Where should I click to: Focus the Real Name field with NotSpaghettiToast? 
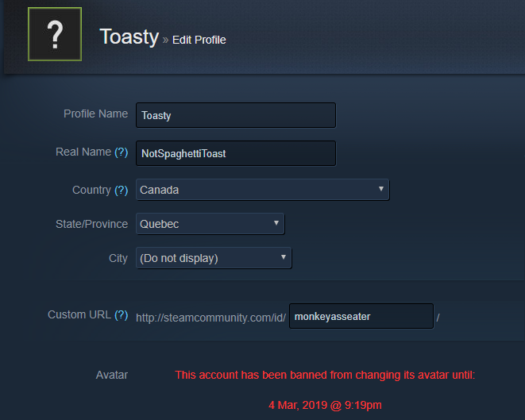(236, 153)
